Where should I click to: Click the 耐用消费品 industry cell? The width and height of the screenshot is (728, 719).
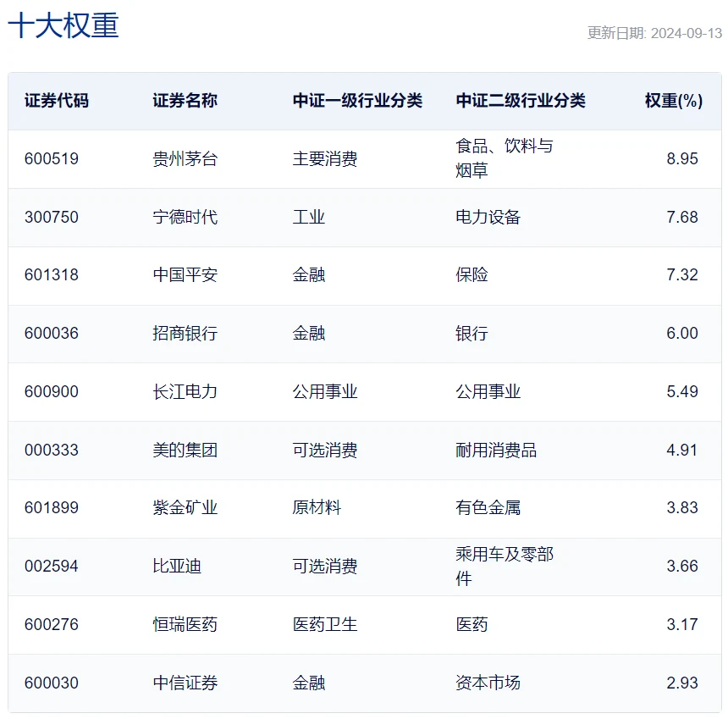(496, 450)
